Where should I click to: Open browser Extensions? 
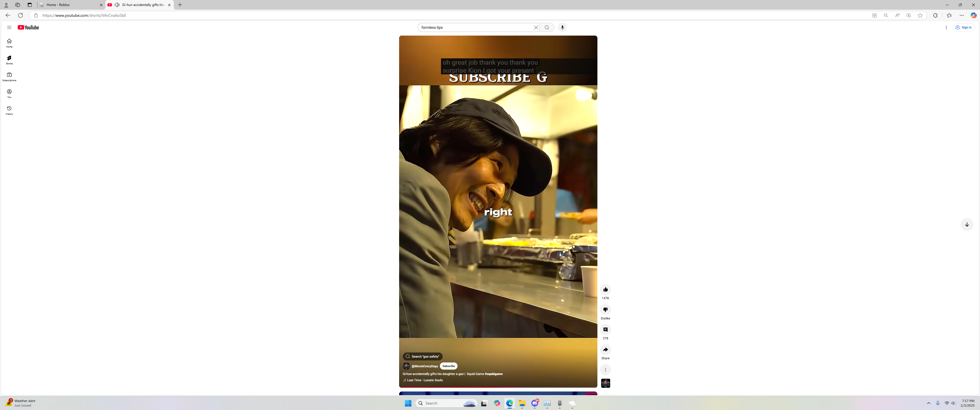(x=935, y=16)
